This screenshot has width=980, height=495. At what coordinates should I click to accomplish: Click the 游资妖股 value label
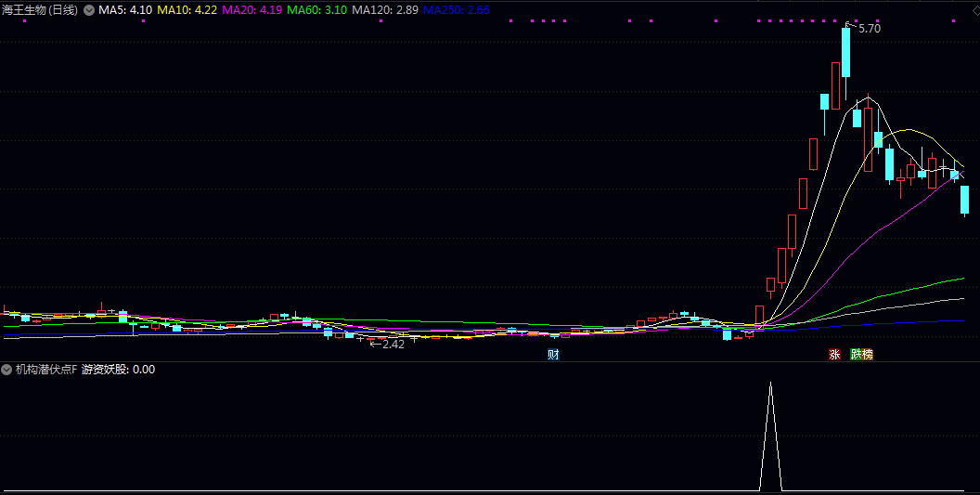[x=118, y=370]
